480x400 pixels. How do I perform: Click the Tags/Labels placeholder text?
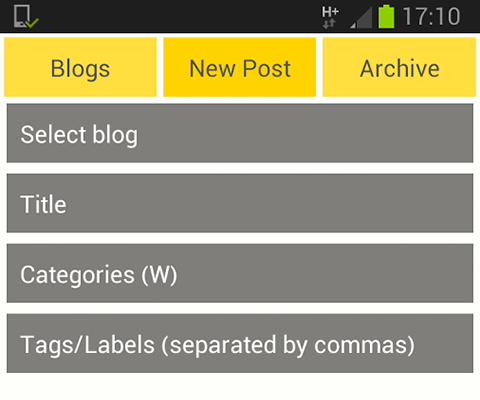[x=217, y=345]
